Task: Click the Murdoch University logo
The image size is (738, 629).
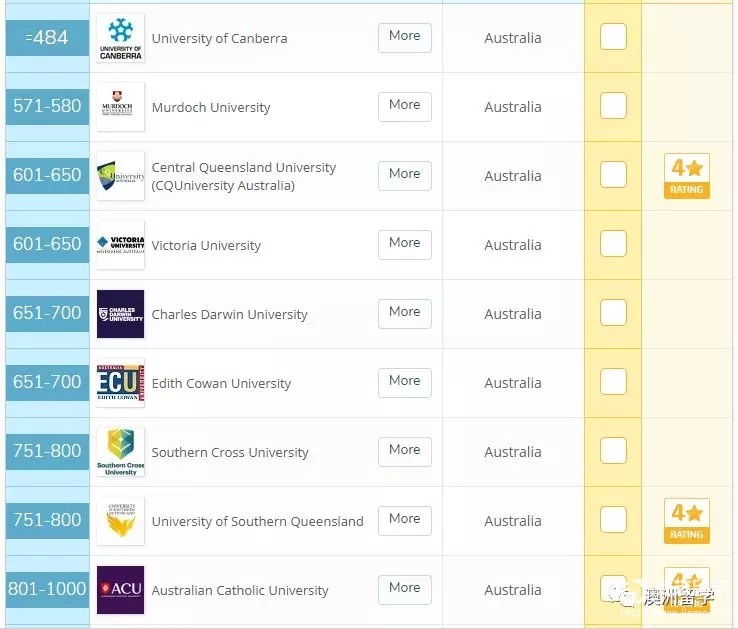Action: click(120, 107)
